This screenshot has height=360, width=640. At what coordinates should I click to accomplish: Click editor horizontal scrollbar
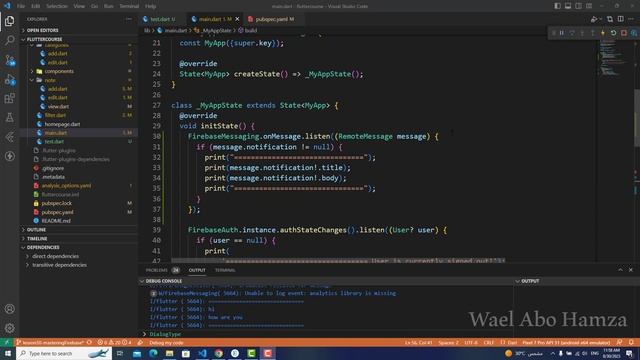pyautogui.click(x=338, y=260)
